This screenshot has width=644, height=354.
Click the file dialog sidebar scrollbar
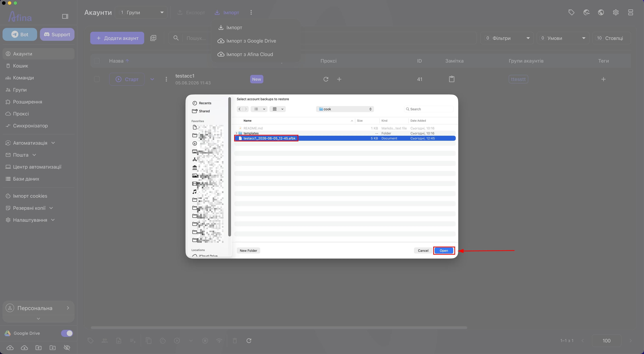(229, 167)
